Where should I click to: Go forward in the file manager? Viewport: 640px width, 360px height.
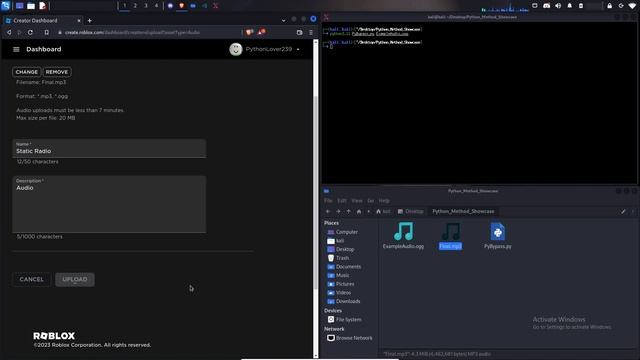pos(338,211)
